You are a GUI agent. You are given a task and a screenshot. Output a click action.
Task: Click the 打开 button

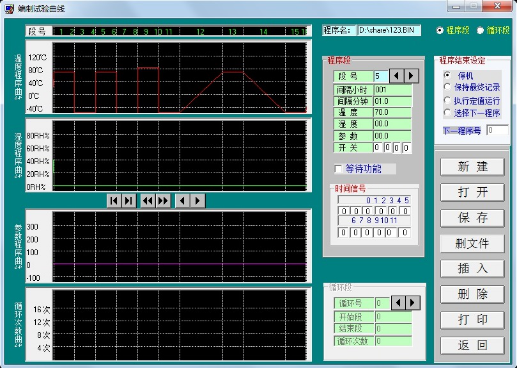click(472, 192)
